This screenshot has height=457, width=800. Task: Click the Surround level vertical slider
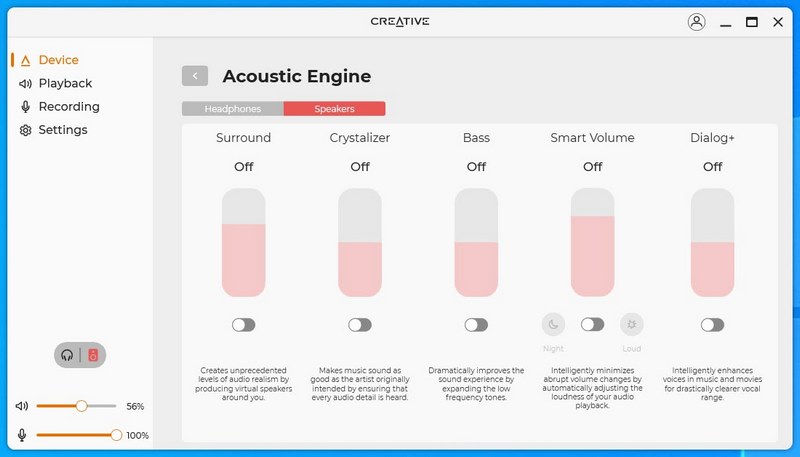(x=243, y=243)
